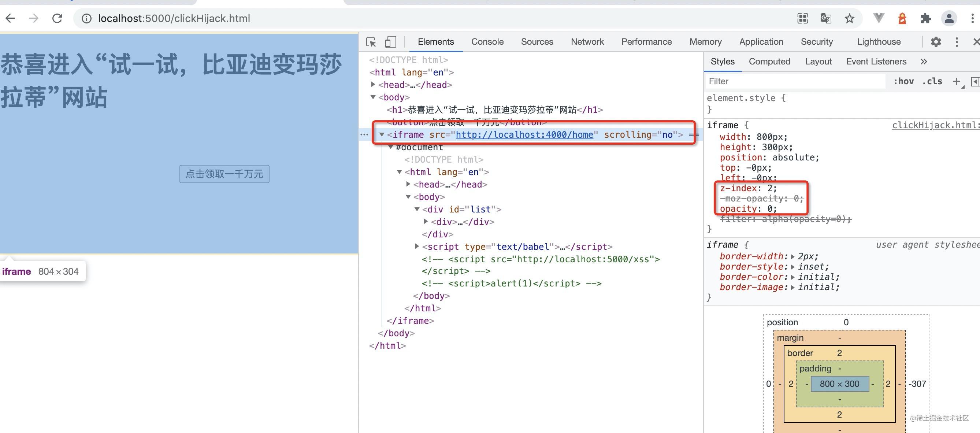Expand the border-width shorthand property
The width and height of the screenshot is (980, 433).
[792, 256]
